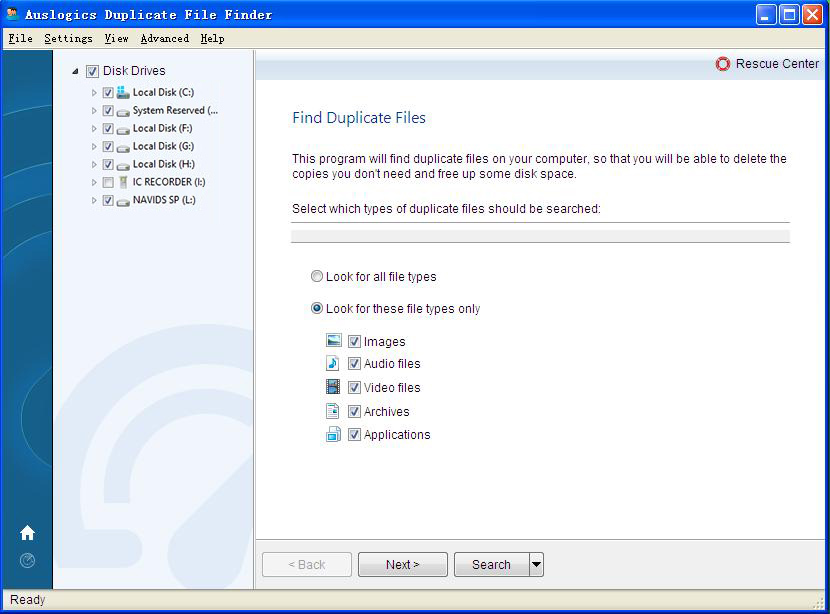Click the Search button
Image resolution: width=830 pixels, height=614 pixels.
click(x=492, y=564)
